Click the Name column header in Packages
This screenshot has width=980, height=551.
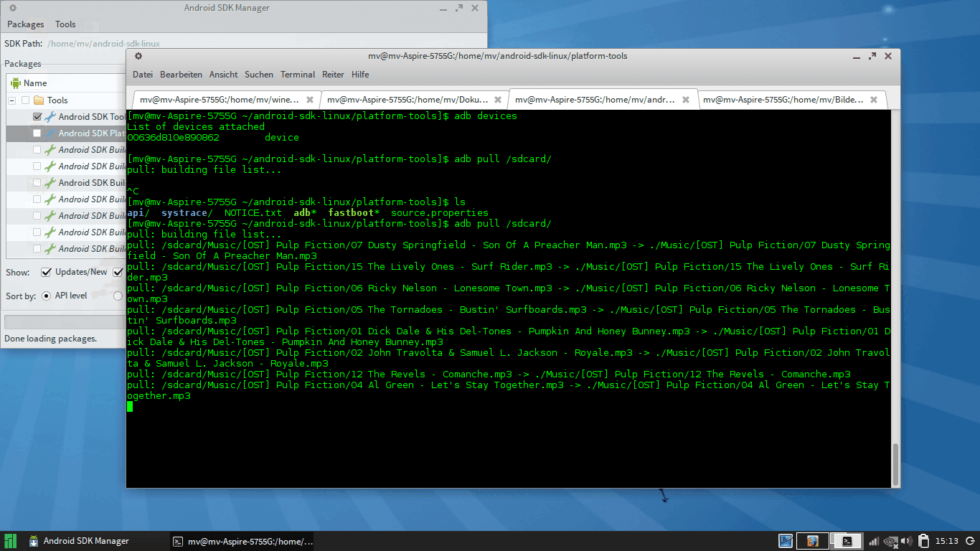point(66,83)
